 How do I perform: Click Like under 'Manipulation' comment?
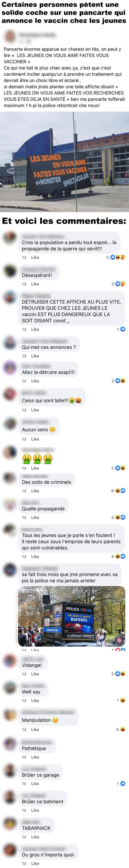pos(35,729)
